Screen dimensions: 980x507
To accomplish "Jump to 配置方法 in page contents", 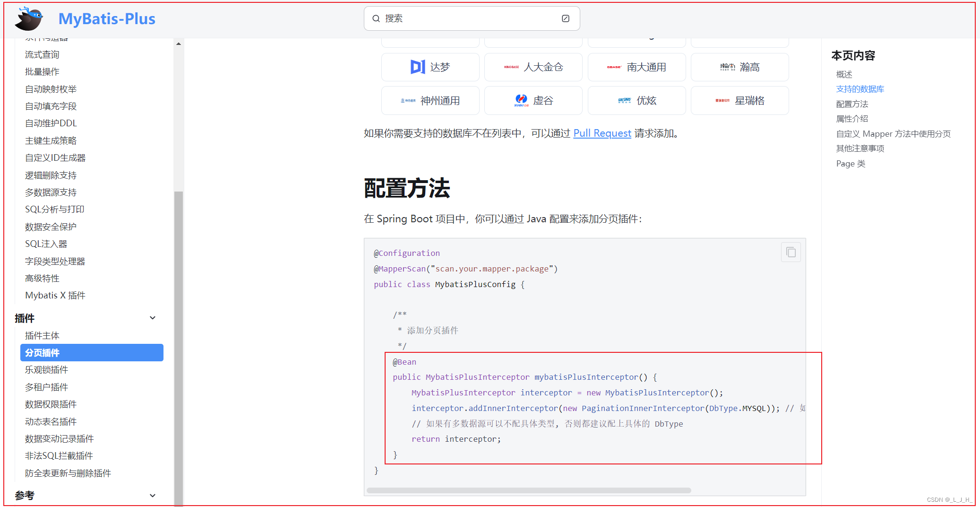I will pos(852,104).
